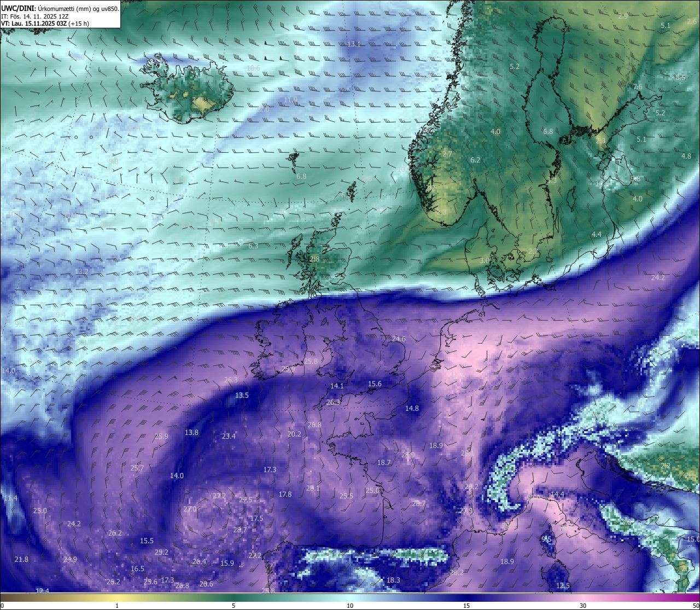Click the value 20.2 near Brittany
This screenshot has height=610, width=700.
coord(294,434)
